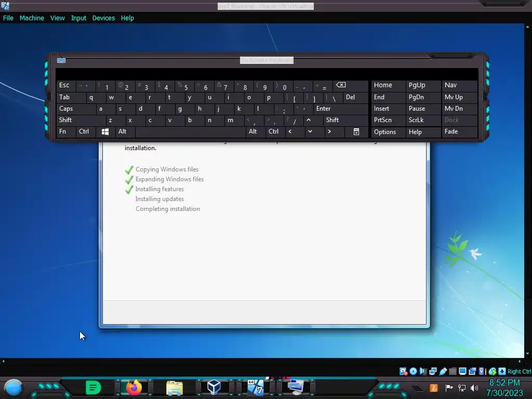Click the volume speaker tray icon
Viewport: 532px width, 399px height.
(x=474, y=388)
